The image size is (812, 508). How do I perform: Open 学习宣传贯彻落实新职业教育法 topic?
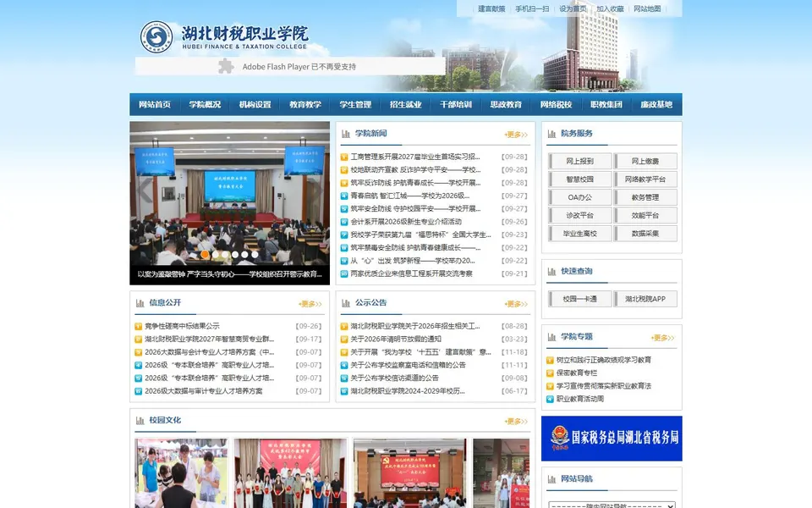click(604, 386)
